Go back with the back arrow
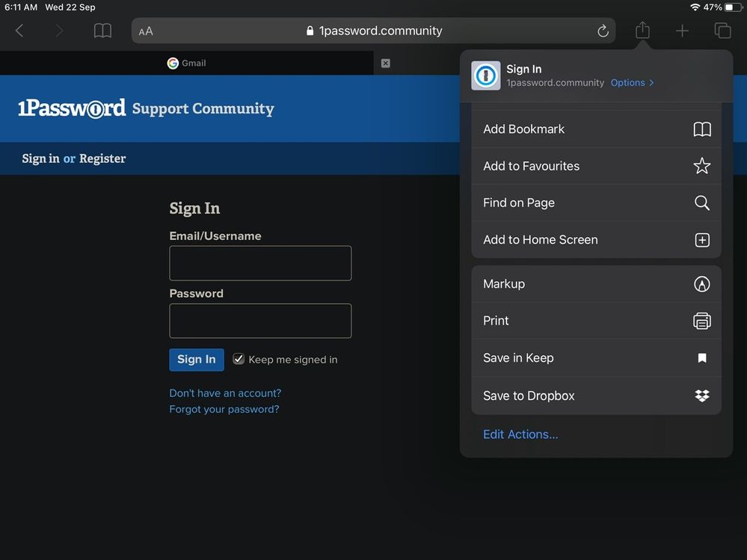Image resolution: width=747 pixels, height=560 pixels. pyautogui.click(x=20, y=31)
